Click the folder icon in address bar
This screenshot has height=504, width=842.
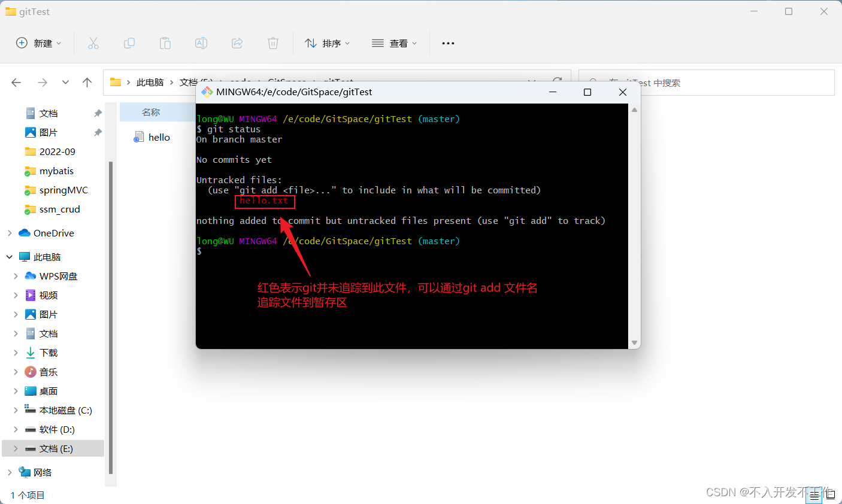pos(116,83)
